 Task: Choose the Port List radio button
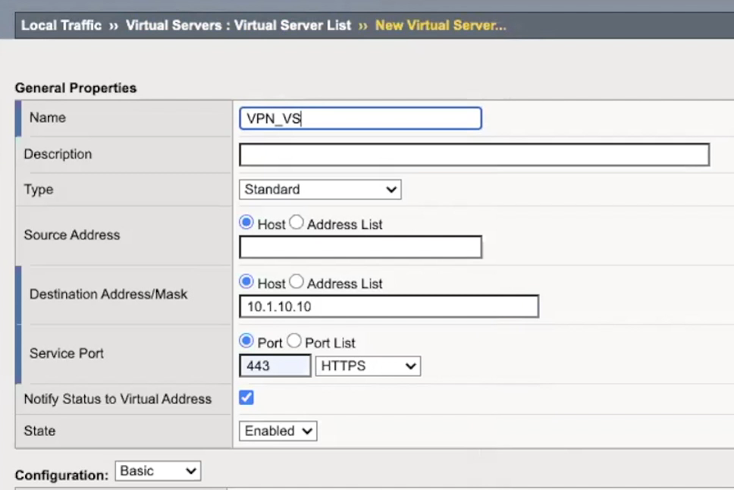tap(295, 342)
